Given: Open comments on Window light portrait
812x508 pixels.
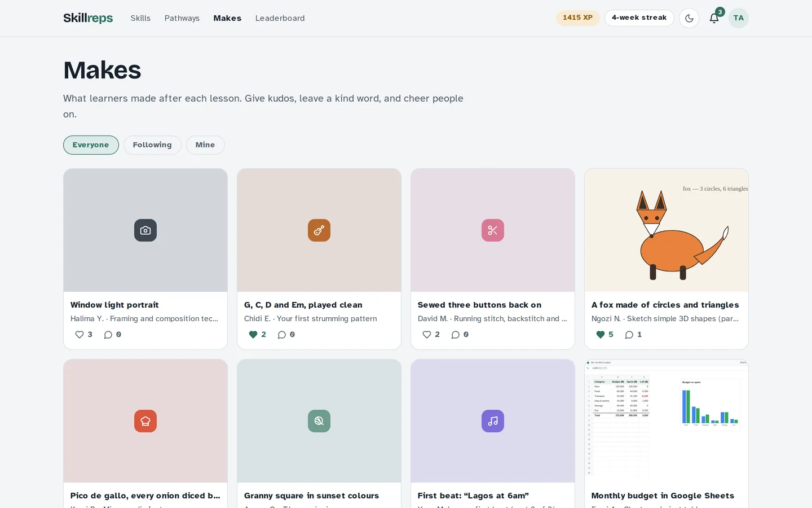Looking at the screenshot, I should pyautogui.click(x=112, y=335).
